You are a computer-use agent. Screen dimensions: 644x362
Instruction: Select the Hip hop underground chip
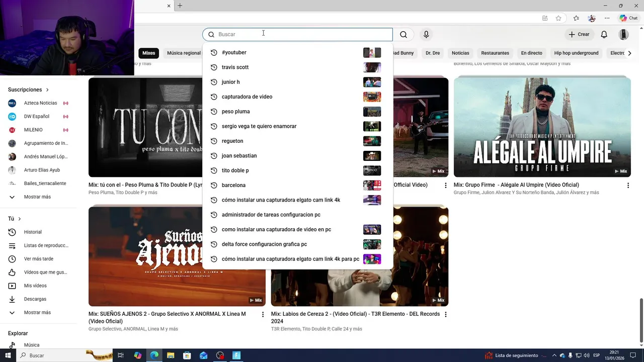(576, 53)
